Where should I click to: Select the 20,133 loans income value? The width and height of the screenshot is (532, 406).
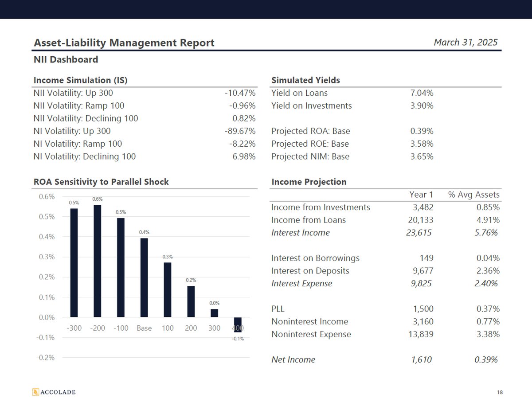click(x=421, y=220)
